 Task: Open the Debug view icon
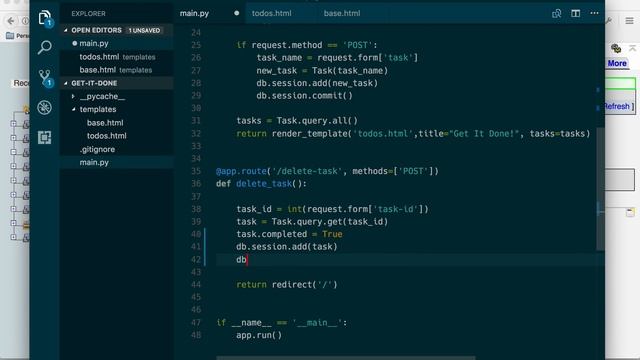pos(44,107)
